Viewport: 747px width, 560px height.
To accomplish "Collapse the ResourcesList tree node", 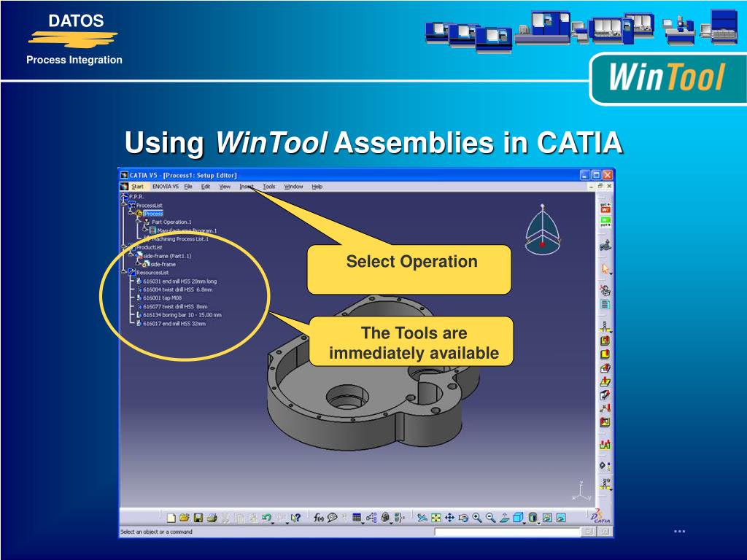I will [x=123, y=271].
